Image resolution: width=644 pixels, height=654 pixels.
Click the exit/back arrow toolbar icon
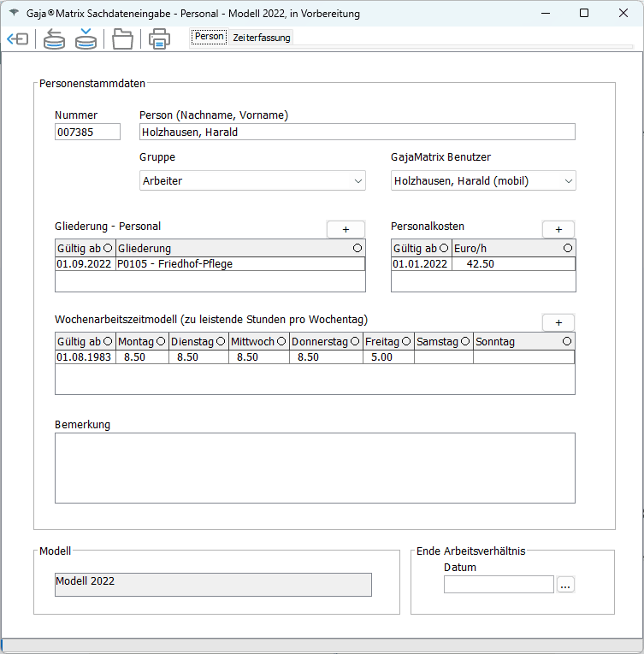point(17,39)
